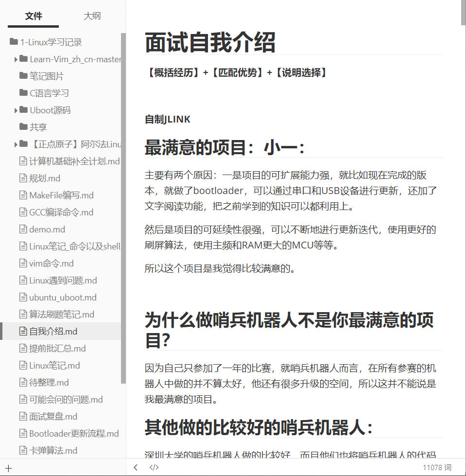466x476 pixels.
Task: Expand the Uboot源码 folder arrow
Action: point(16,110)
